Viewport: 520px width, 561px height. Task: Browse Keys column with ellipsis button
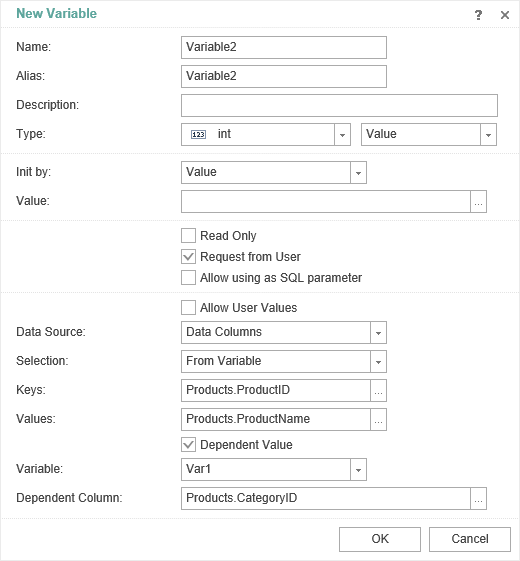tap(378, 390)
